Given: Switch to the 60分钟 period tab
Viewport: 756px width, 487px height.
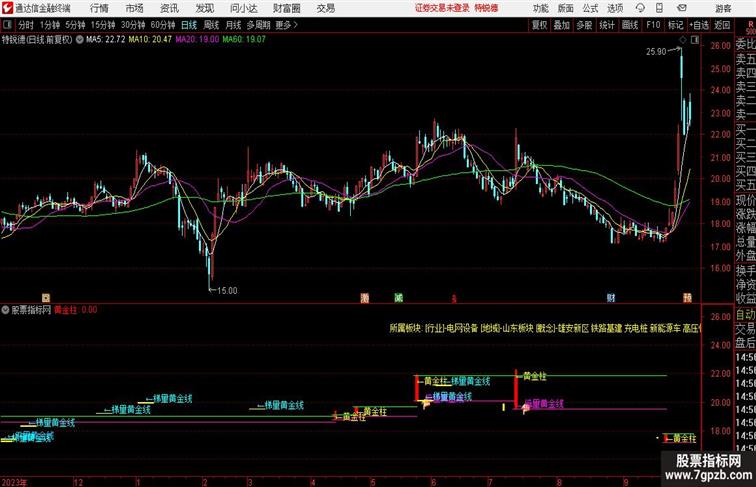Looking at the screenshot, I should click(x=163, y=25).
